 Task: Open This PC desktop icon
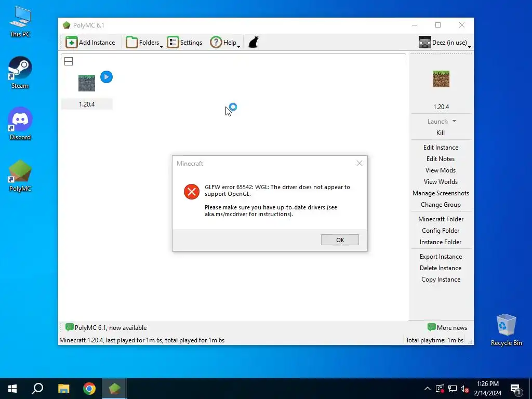20,22
